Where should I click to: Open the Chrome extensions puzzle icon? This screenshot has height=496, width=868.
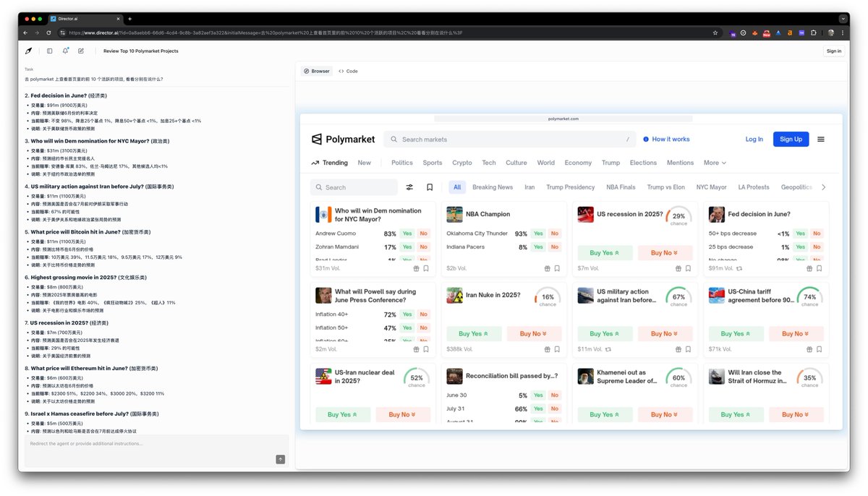pos(814,33)
